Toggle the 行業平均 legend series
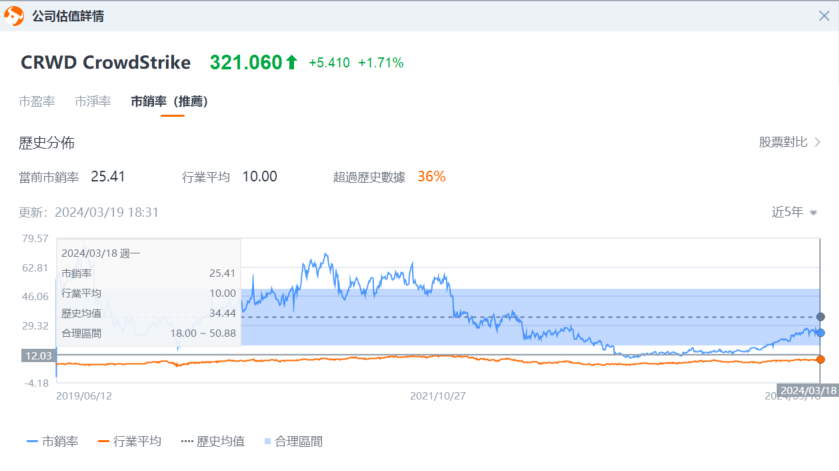The width and height of the screenshot is (839, 471). 129,442
